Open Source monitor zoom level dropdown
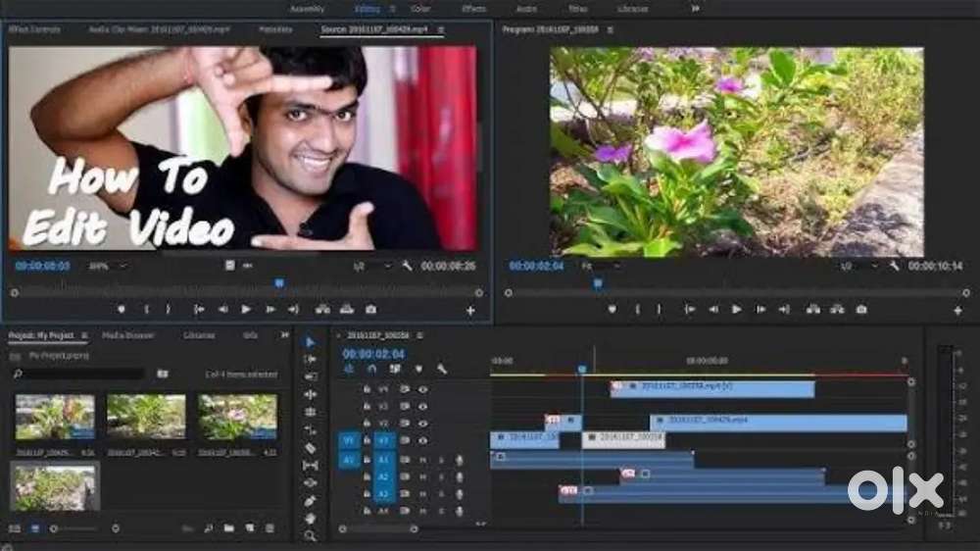 [108, 266]
